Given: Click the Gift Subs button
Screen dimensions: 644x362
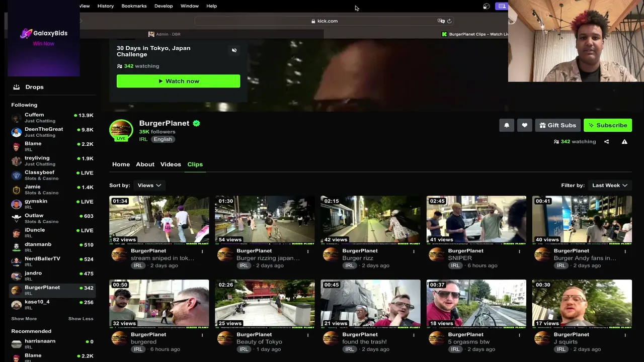Looking at the screenshot, I should pyautogui.click(x=557, y=125).
